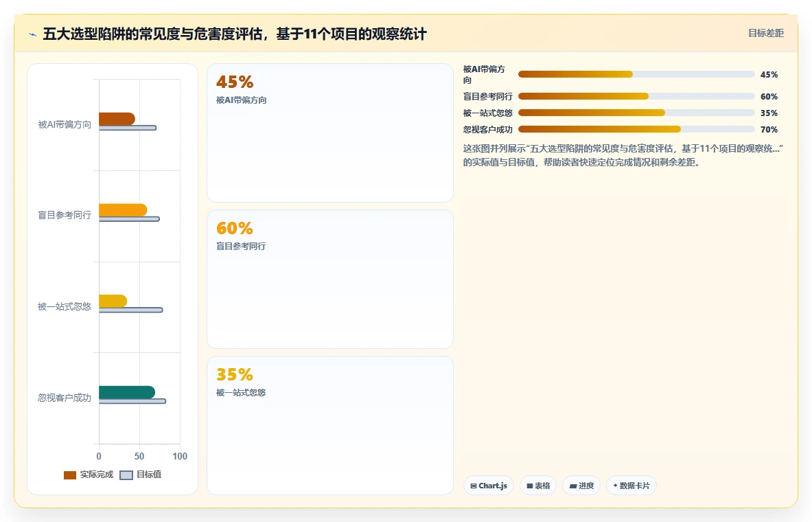
Task: Toggle the 目标值 legend swatch
Action: (126, 475)
